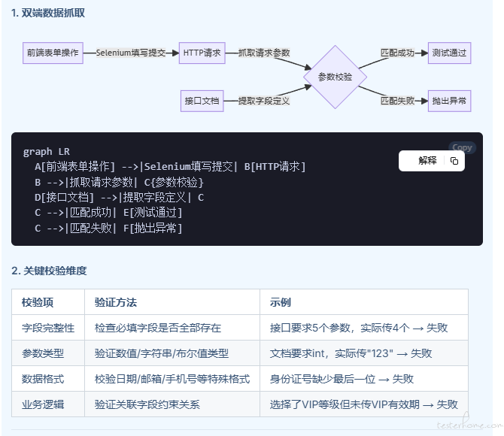This screenshot has height=436, width=504.
Task: Click the cell 检查必填字段是否全部存在
Action: click(172, 328)
